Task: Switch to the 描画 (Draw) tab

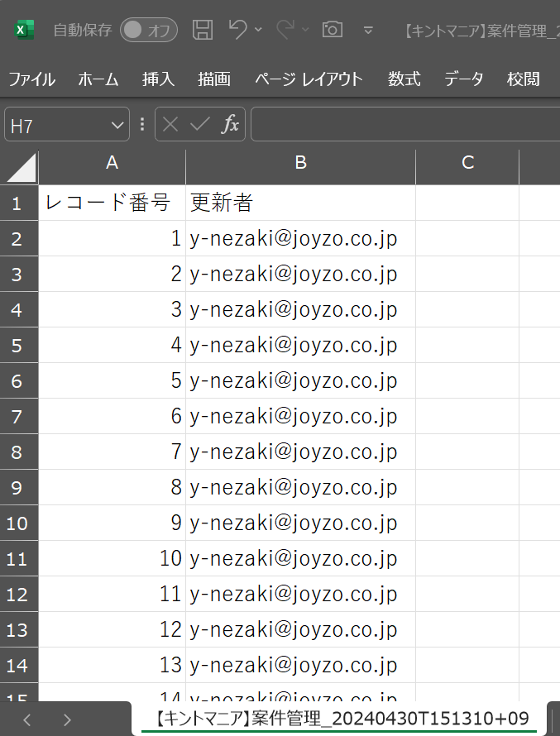Action: pos(214,79)
